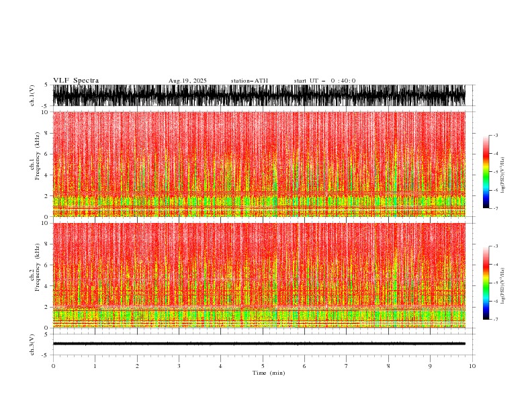The height and width of the screenshot is (411, 532).
Task: Click the ch.2 PSD color scale bar
Action: [x=486, y=283]
